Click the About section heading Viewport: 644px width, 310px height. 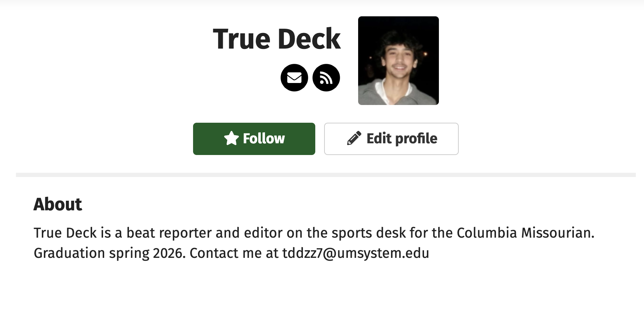(58, 204)
